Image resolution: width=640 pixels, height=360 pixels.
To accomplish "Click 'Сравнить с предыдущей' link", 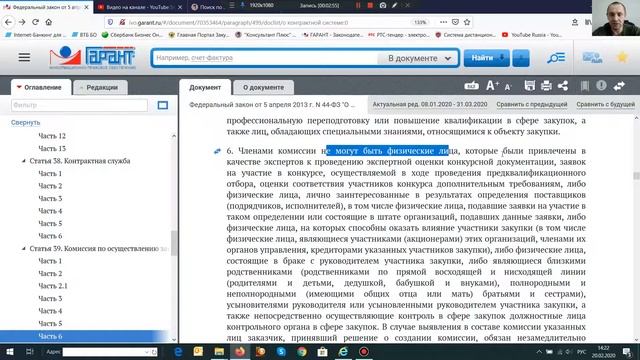I will pyautogui.click(x=531, y=104).
